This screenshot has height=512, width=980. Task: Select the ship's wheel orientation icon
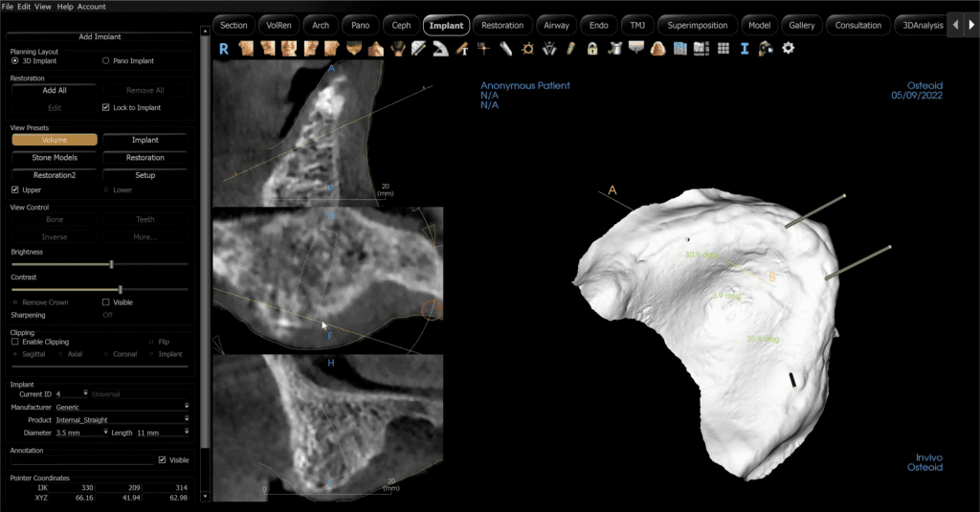point(527,49)
